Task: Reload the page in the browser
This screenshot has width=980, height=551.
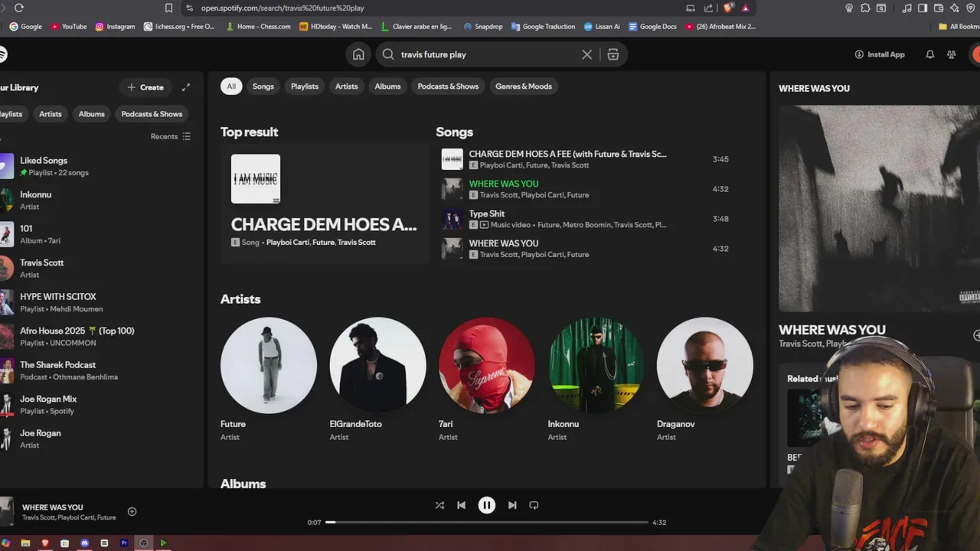Action: (18, 8)
